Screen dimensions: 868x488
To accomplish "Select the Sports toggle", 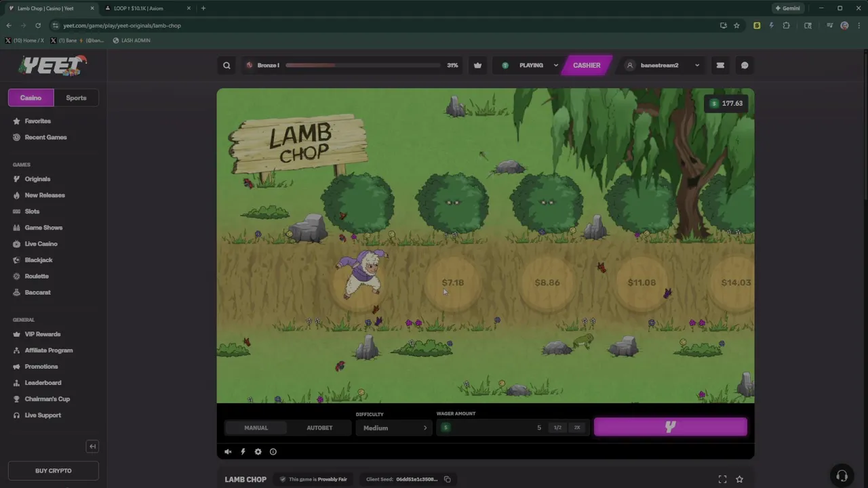I will 76,98.
